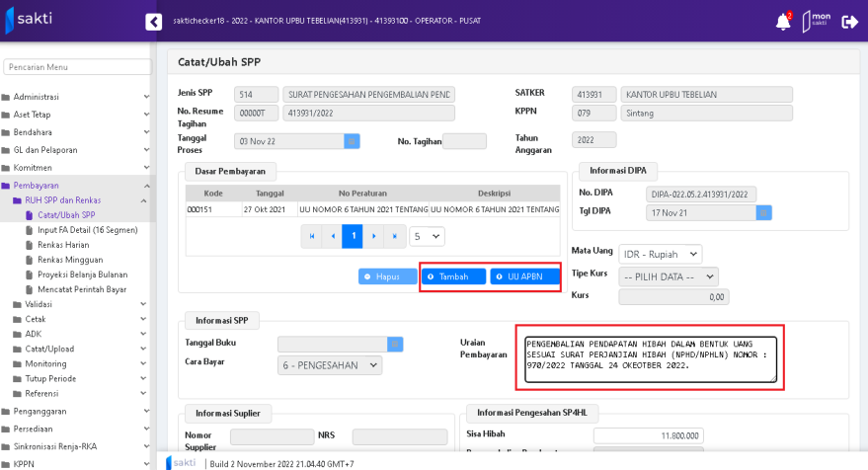Open the Tanggal Proses calendar picker
The image size is (868, 470).
[352, 141]
